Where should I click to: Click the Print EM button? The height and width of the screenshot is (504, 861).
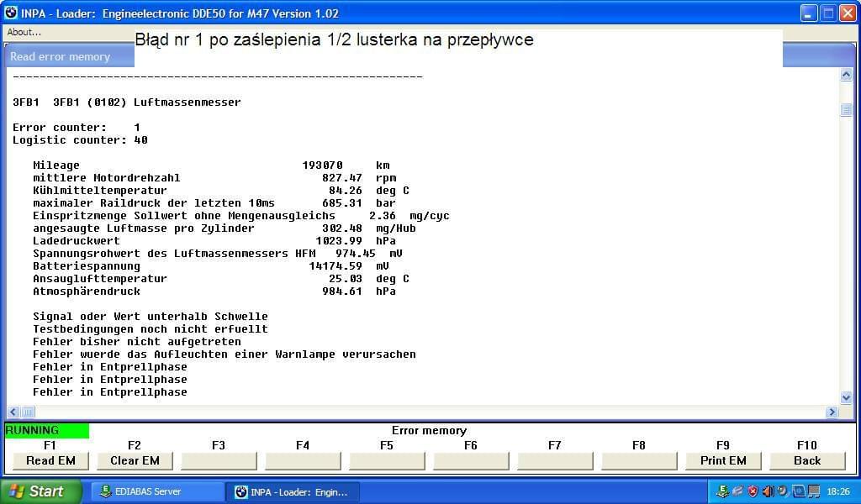723,460
